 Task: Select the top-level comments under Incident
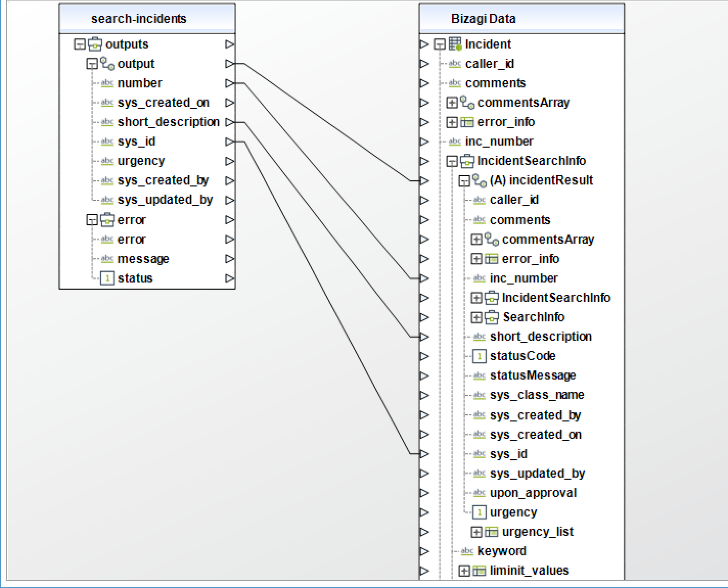coord(495,83)
